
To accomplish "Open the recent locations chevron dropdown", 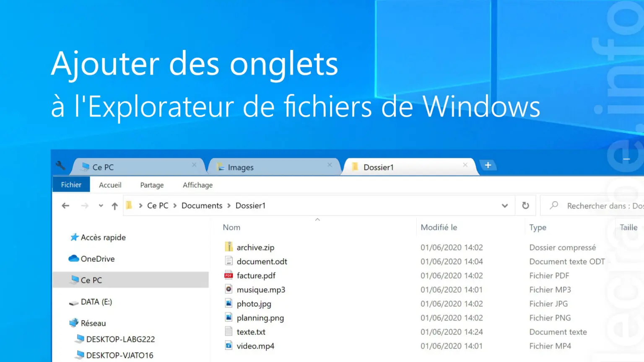I will click(x=101, y=205).
